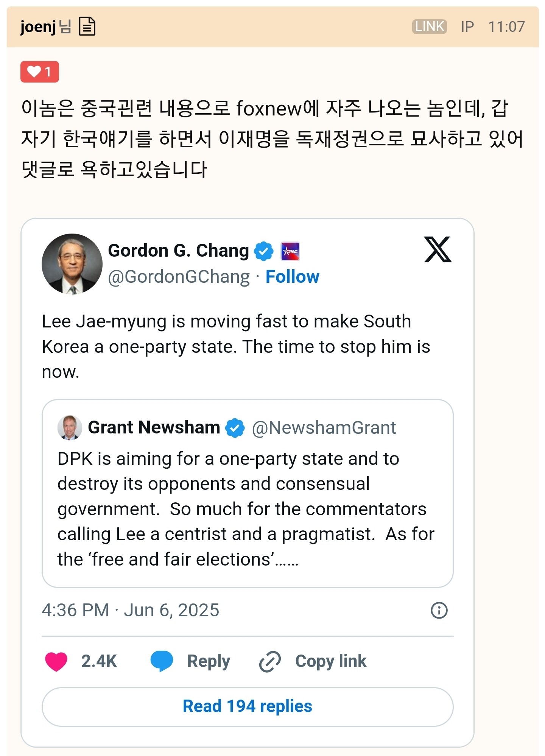Open the tweet info circle icon

[x=439, y=610]
